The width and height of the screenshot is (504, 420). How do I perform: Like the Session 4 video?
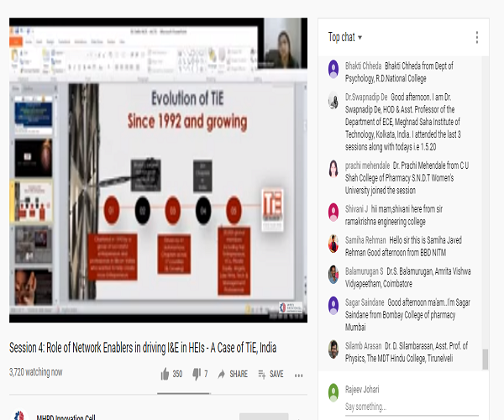165,374
